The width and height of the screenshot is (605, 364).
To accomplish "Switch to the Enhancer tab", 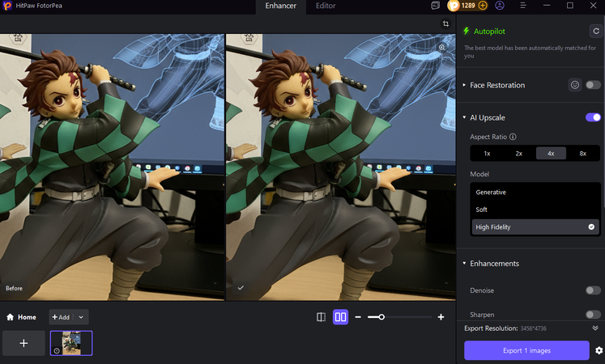I will point(280,6).
